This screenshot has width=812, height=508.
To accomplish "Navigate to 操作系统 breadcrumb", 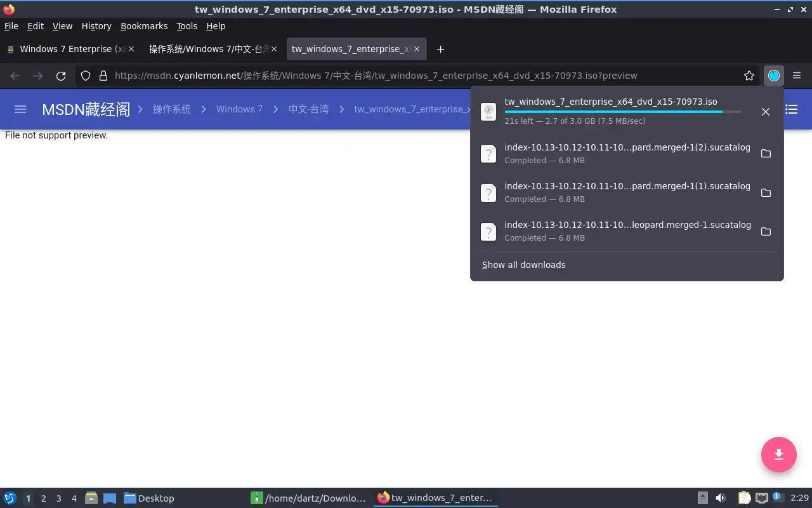I will pos(172,109).
